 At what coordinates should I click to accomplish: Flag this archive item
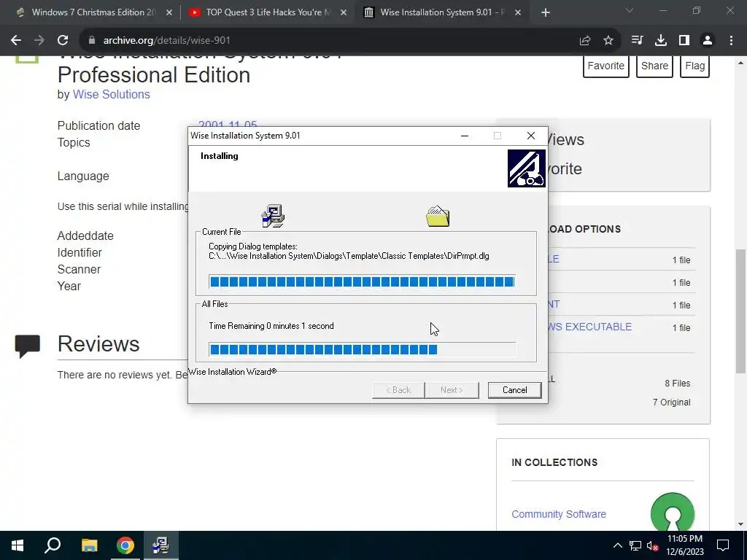695,66
